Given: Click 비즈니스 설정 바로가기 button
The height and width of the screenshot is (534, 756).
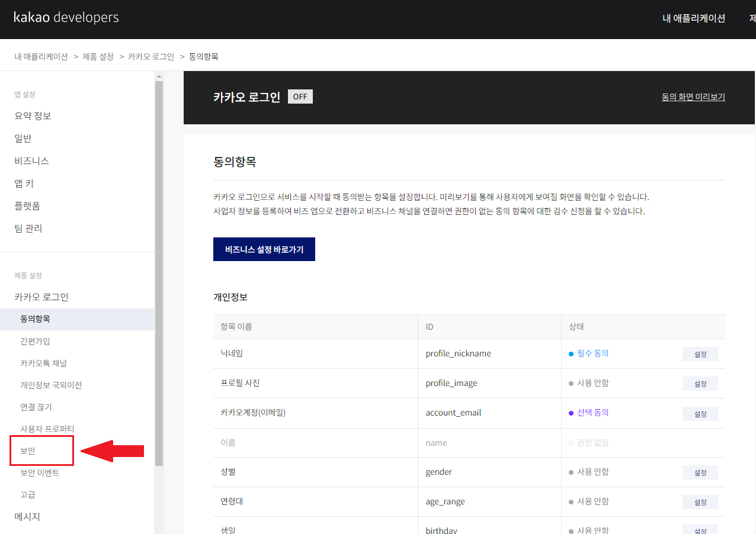Looking at the screenshot, I should (x=264, y=249).
